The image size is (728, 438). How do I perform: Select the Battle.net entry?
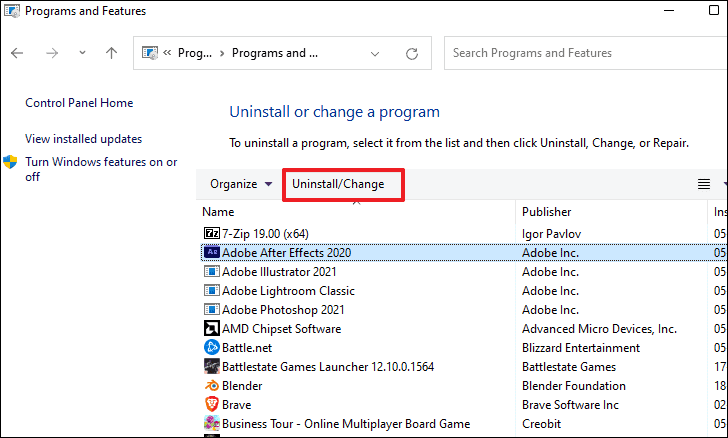tap(247, 348)
